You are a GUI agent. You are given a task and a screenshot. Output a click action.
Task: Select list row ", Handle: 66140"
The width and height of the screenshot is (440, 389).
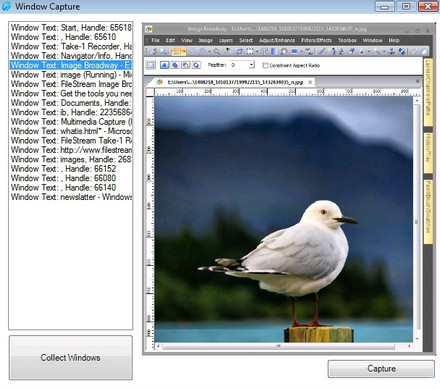click(71, 187)
